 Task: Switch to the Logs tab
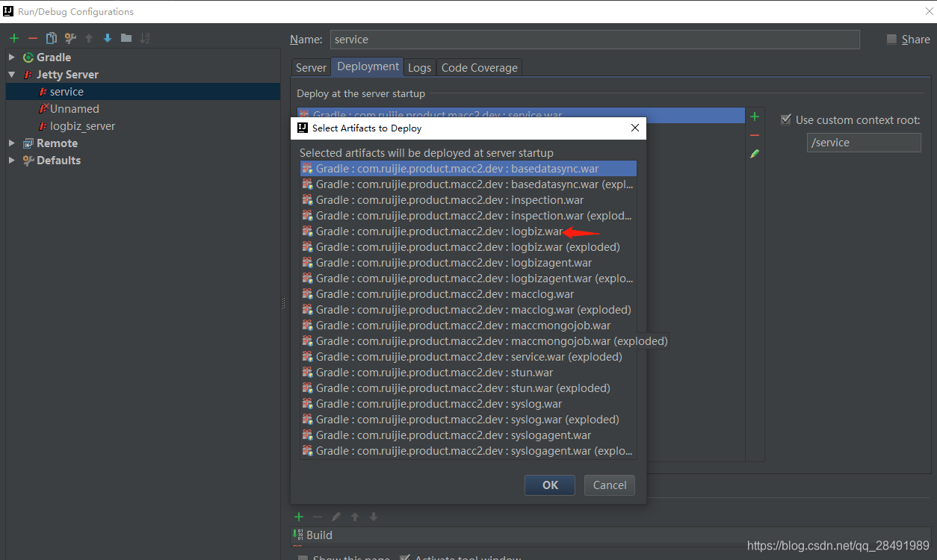[419, 67]
